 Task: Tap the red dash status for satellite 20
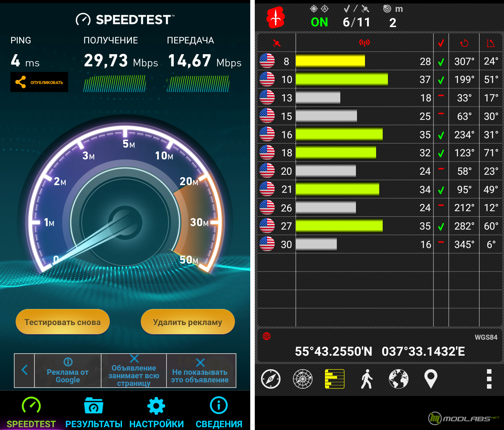441,169
